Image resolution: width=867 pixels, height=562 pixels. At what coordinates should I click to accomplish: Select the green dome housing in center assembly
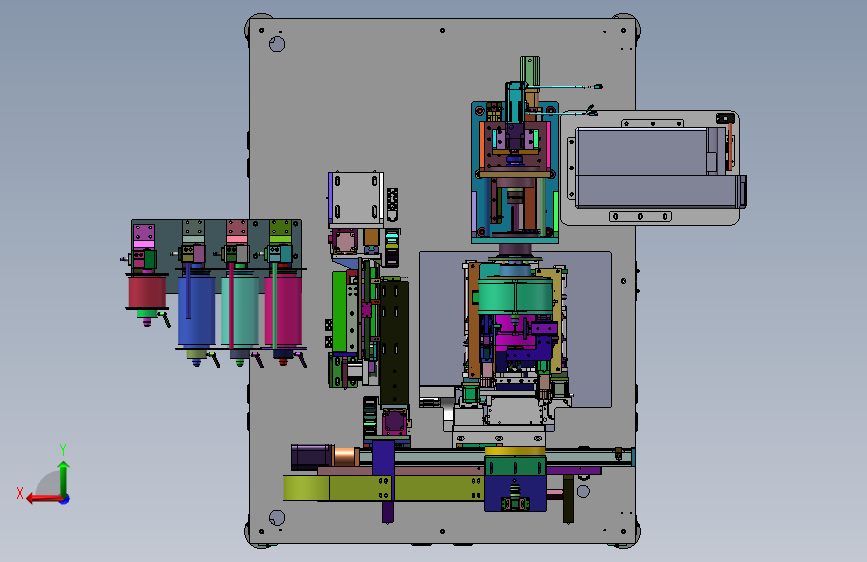(x=515, y=295)
